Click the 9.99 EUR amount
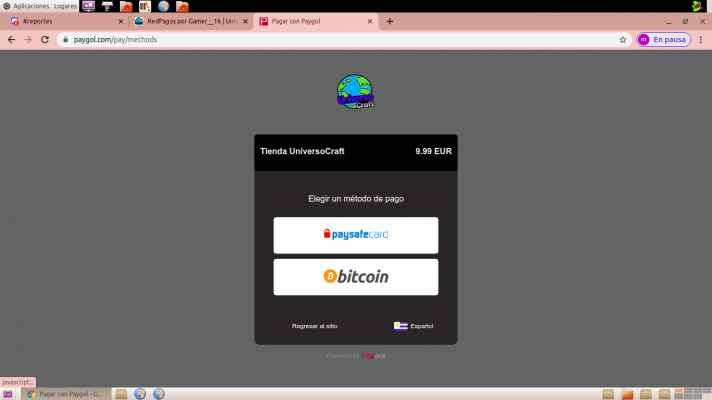 [433, 151]
